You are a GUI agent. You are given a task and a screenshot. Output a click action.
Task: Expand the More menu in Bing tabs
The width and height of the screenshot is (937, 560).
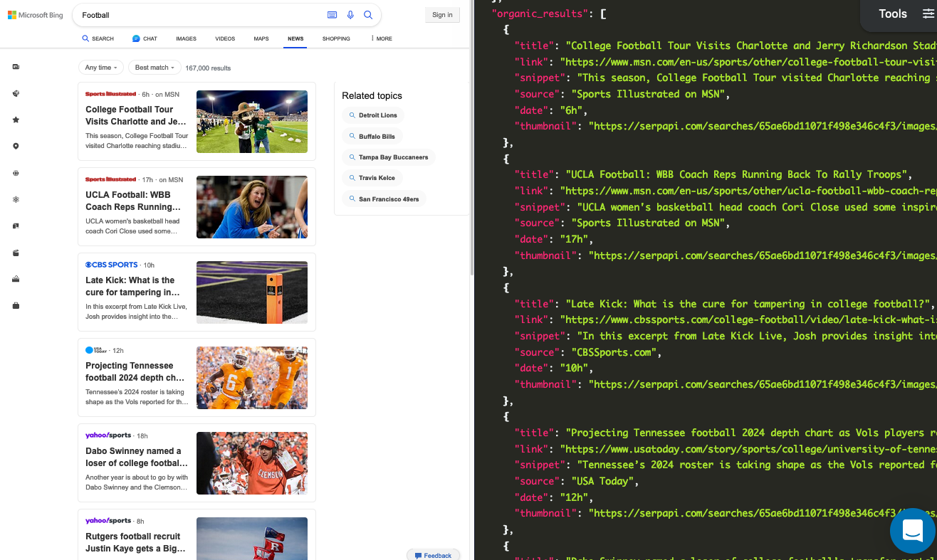[382, 38]
